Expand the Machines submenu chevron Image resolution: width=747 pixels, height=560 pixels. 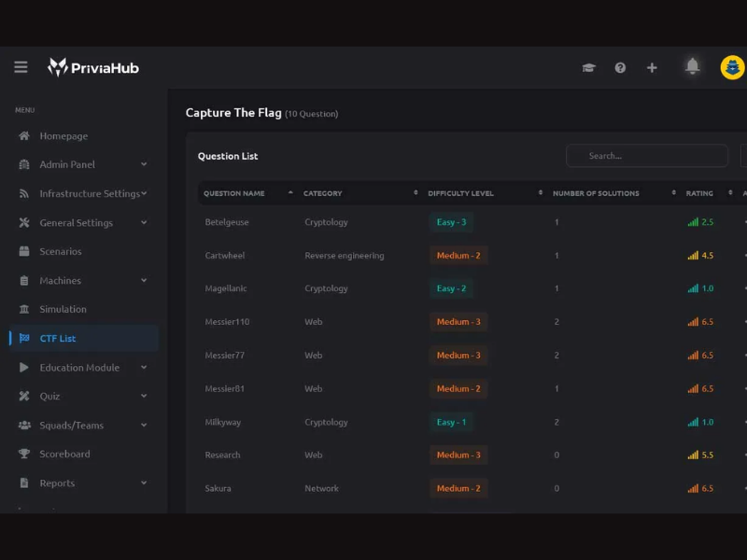[144, 280]
